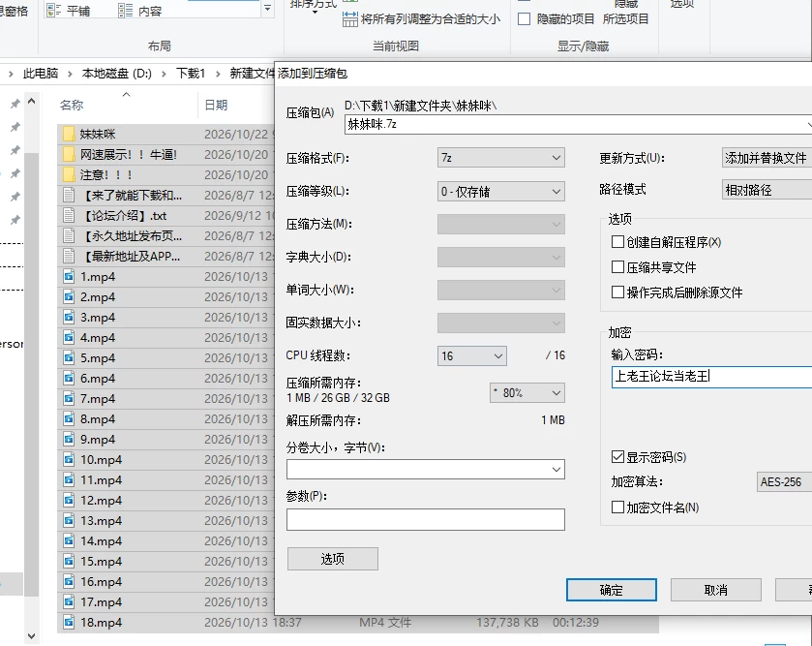Select the 9.mp4 video file icon

(x=69, y=440)
